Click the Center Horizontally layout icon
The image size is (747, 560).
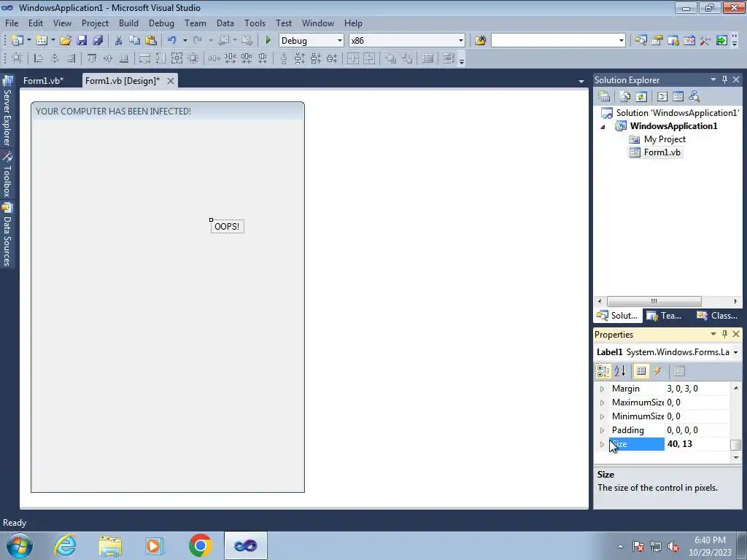[353, 58]
